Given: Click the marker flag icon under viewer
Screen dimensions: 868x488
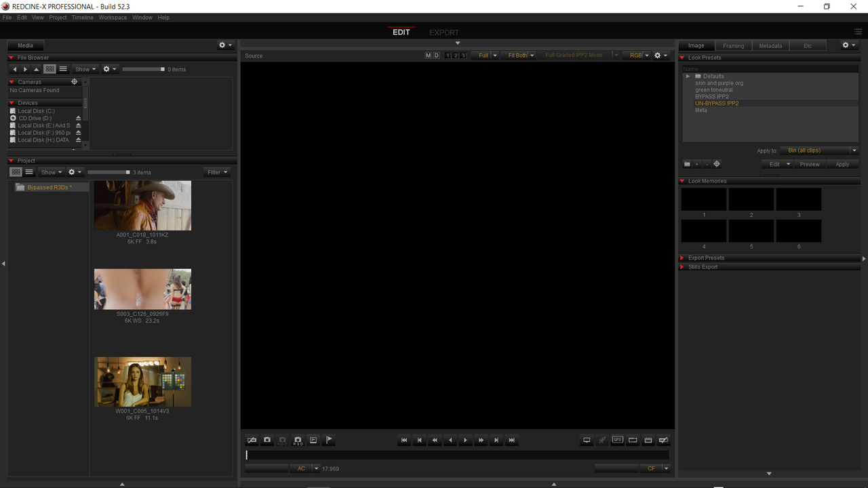Looking at the screenshot, I should 329,440.
